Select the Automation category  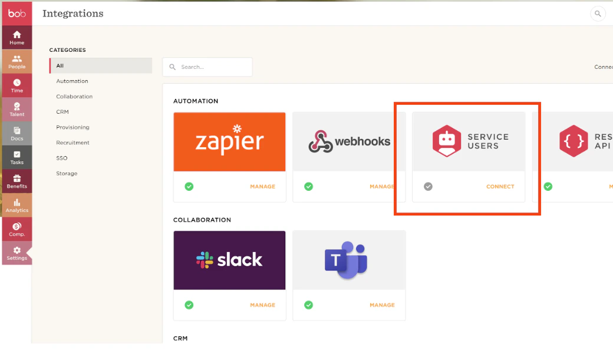pyautogui.click(x=72, y=81)
